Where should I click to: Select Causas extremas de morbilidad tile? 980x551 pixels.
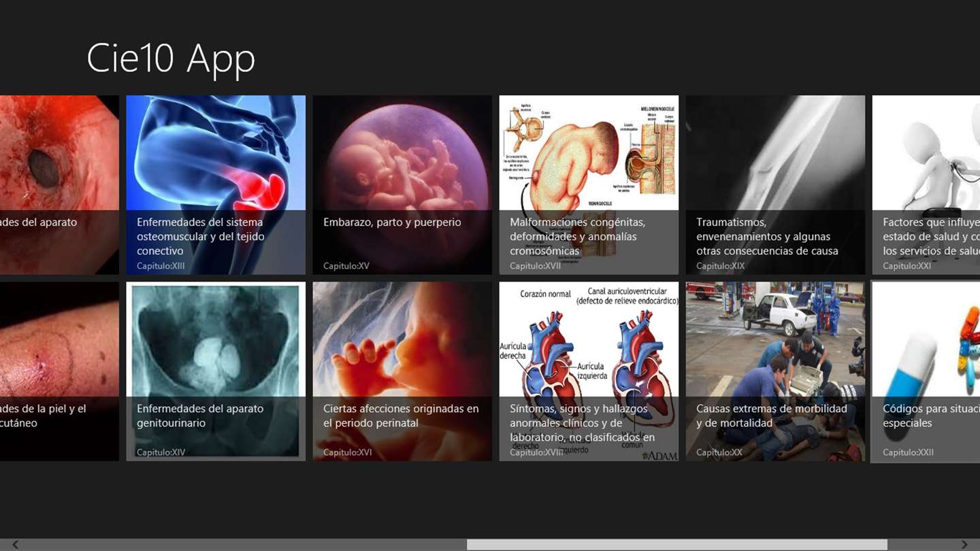(x=775, y=371)
